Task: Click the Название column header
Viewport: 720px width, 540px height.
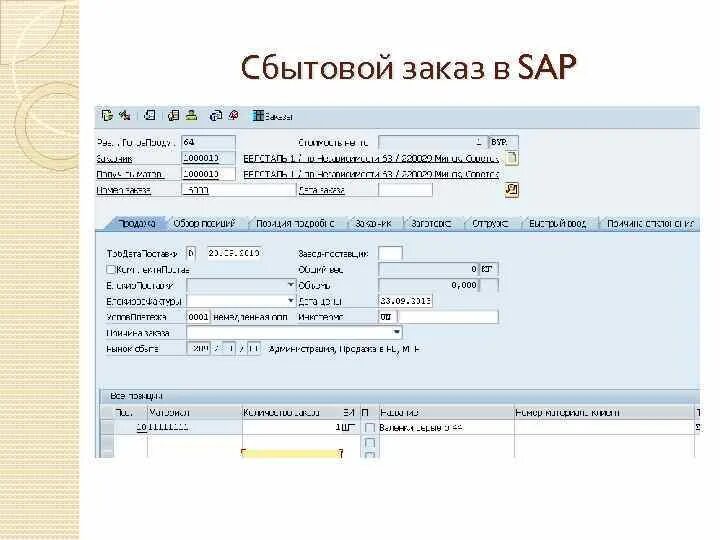Action: pyautogui.click(x=445, y=412)
